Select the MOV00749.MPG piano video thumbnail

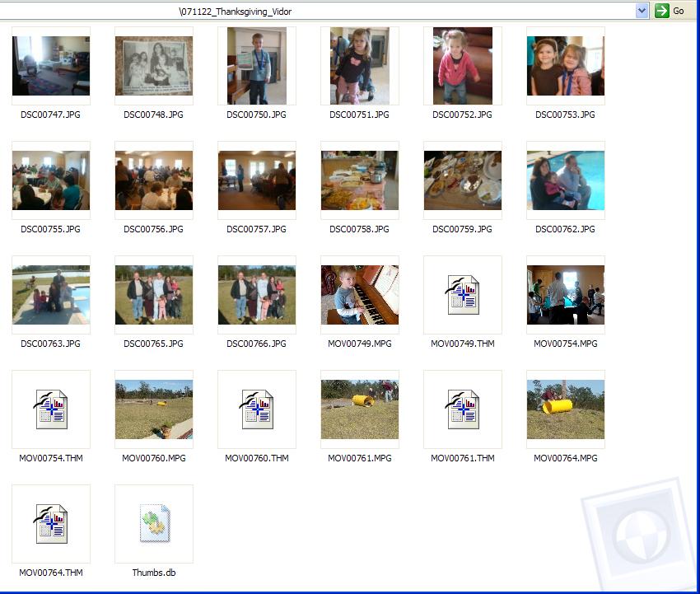pos(360,295)
